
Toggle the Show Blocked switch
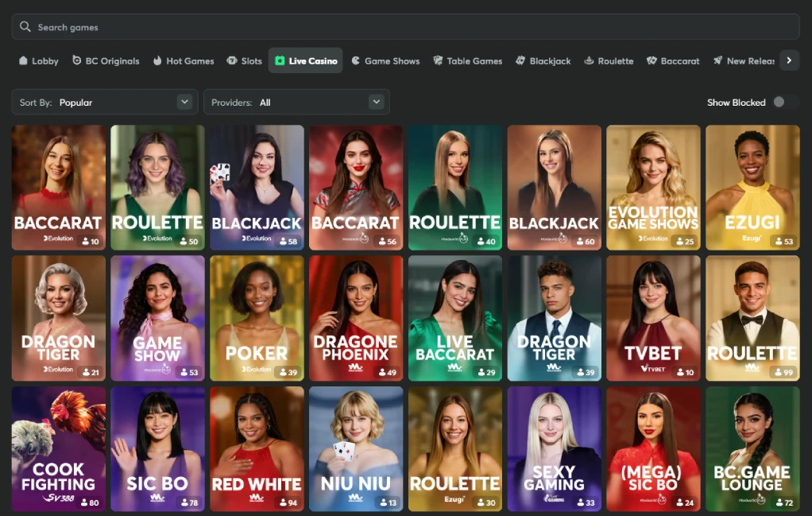[784, 102]
